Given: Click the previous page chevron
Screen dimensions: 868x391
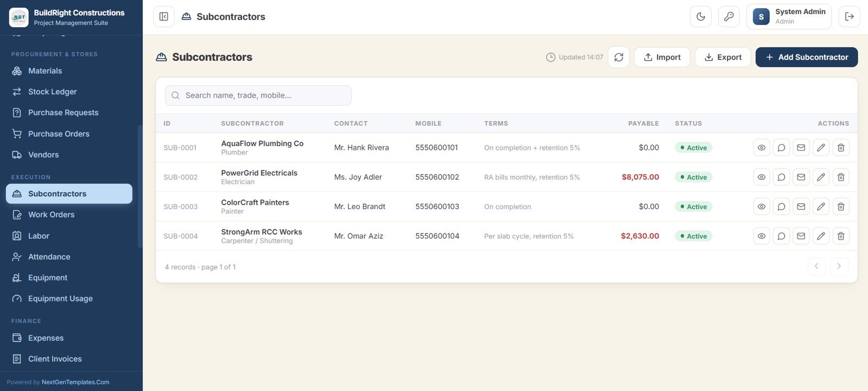Looking at the screenshot, I should coord(816,266).
